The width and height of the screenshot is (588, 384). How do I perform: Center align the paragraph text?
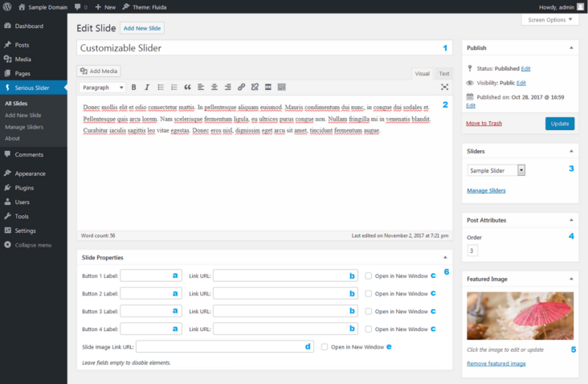tap(214, 87)
